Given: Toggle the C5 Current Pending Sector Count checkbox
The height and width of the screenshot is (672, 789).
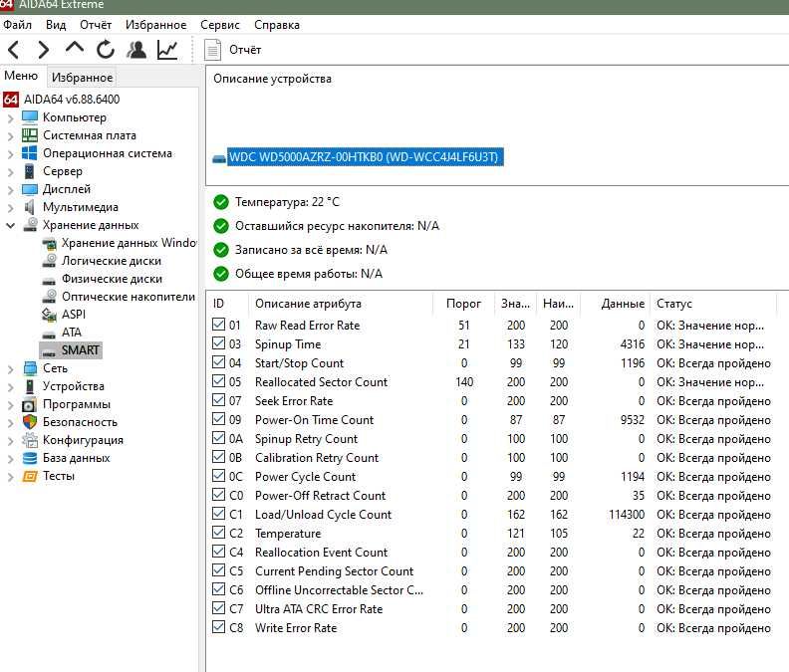Looking at the screenshot, I should click(218, 569).
